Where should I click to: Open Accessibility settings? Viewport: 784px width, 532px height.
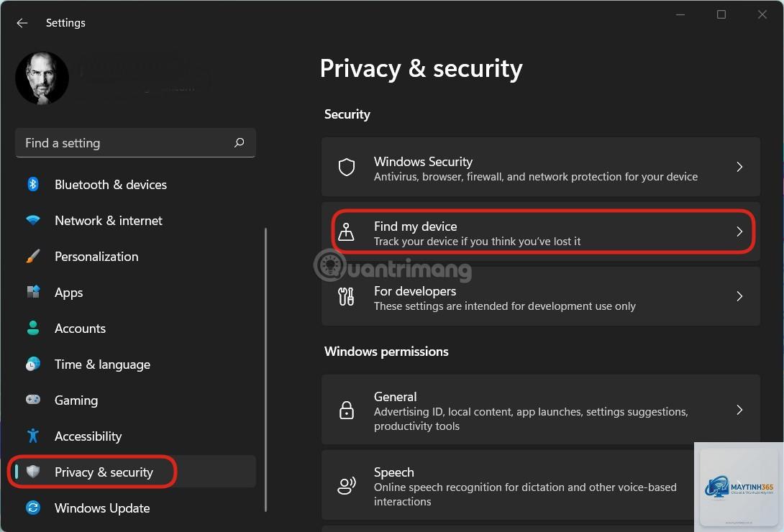pos(135,436)
